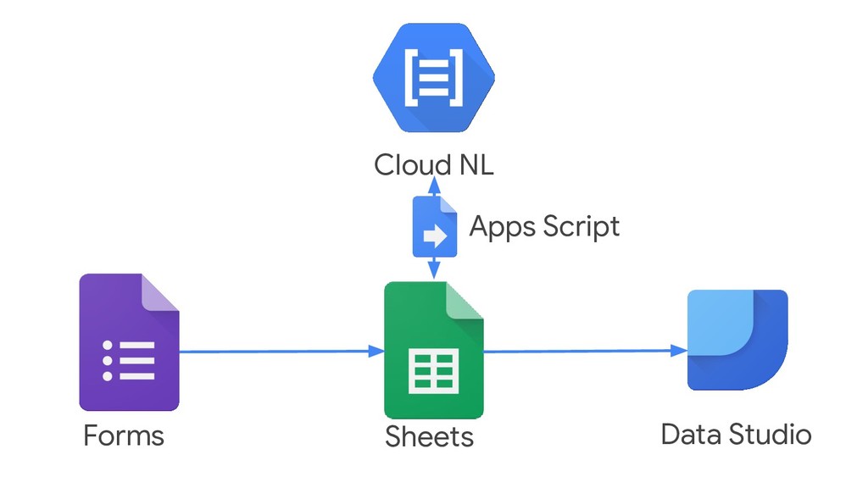Click the "Cloud NL" label
The height and width of the screenshot is (488, 868).
(x=433, y=165)
